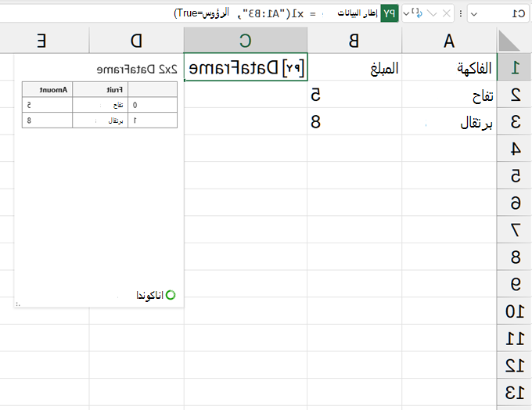Image resolution: width=532 pixels, height=410 pixels.
Task: Select row 9 header
Action: pyautogui.click(x=514, y=284)
